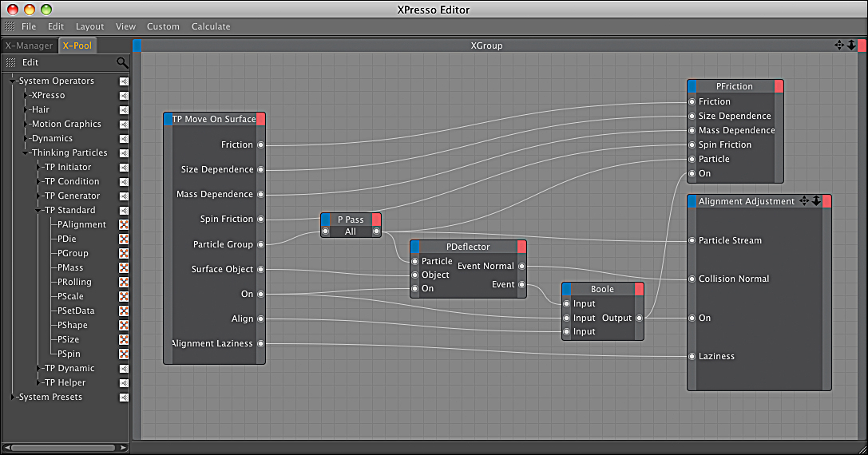Image resolution: width=868 pixels, height=455 pixels.
Task: Click the move icon on Alignment Adjustment node
Action: point(804,201)
